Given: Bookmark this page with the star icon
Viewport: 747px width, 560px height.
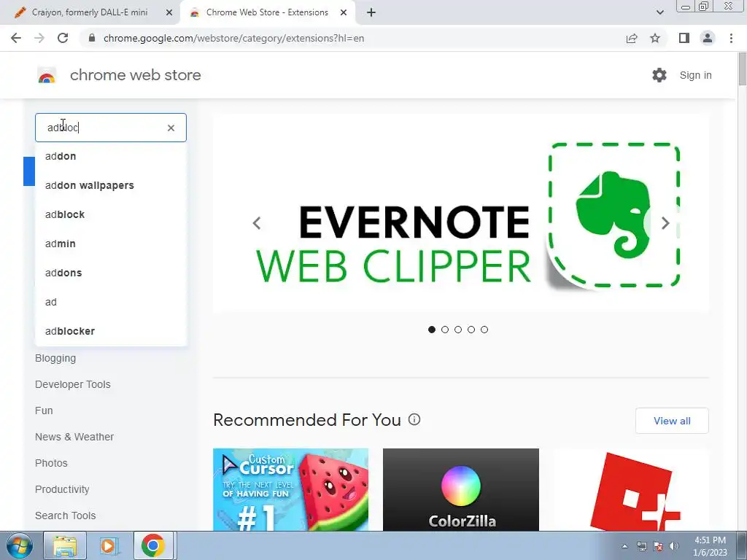Looking at the screenshot, I should coord(655,38).
